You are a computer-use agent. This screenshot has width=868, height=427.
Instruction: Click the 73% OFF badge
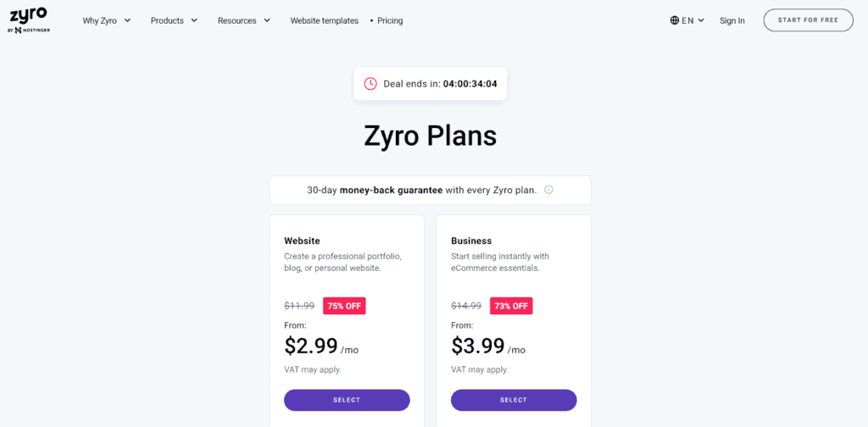click(511, 306)
